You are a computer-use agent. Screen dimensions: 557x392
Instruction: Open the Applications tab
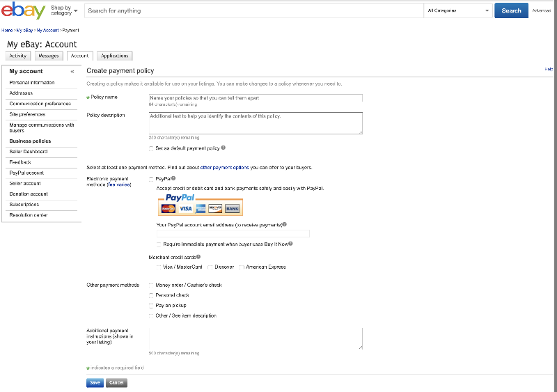[x=115, y=56]
